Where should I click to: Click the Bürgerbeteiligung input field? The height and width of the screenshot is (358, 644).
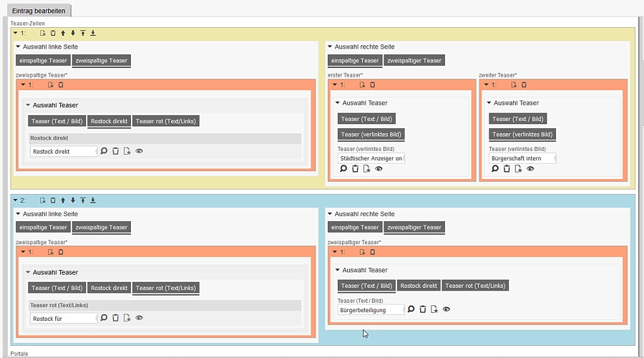pos(371,310)
